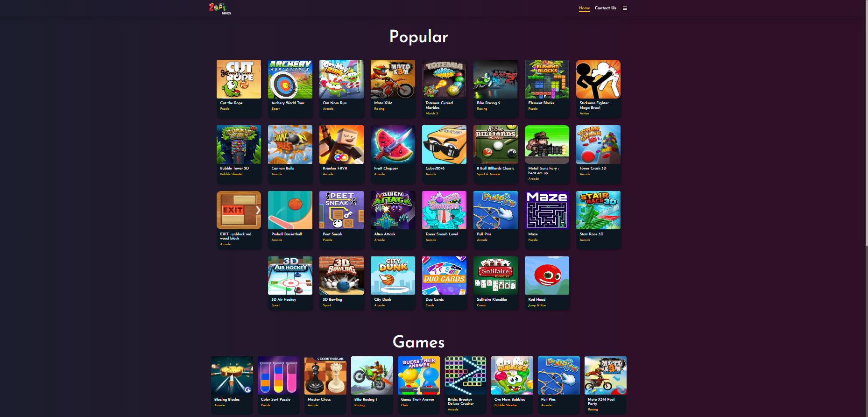Screen dimensions: 868x417
Task: Click the Solitaire Klondike title link
Action: [x=492, y=299]
